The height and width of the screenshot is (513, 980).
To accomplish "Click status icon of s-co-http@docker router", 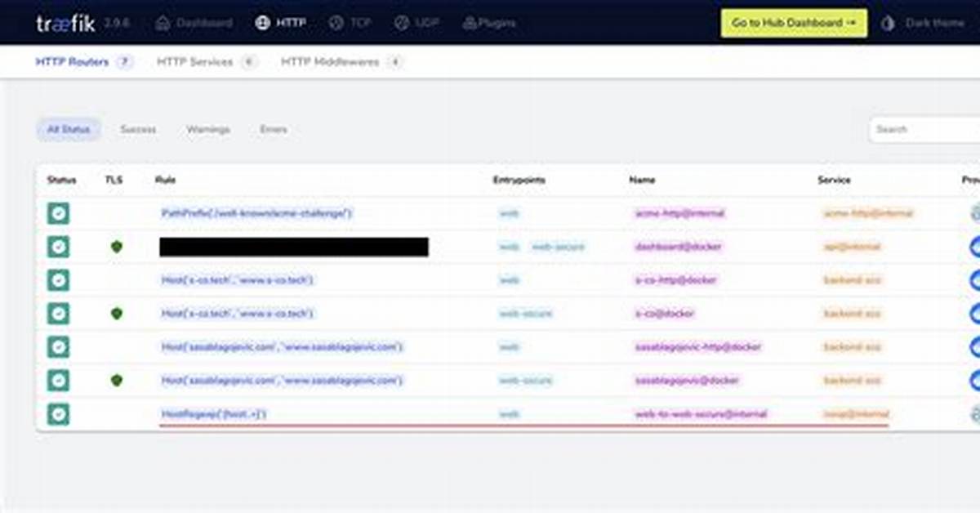I will point(58,280).
